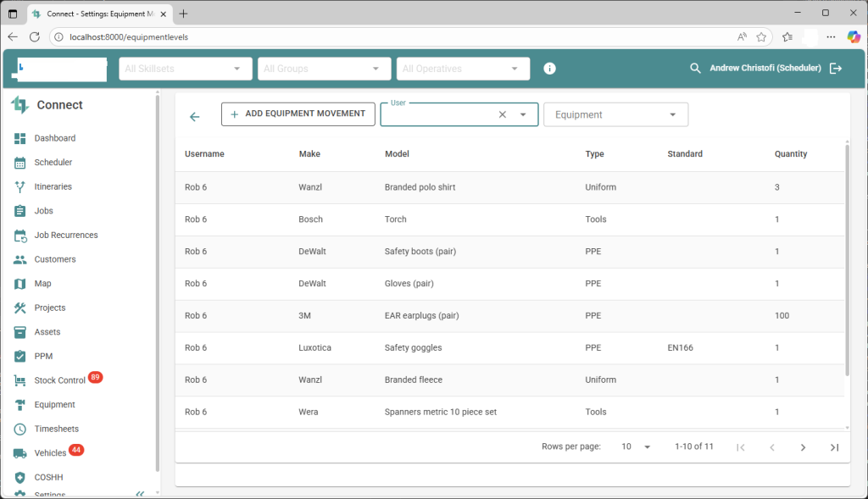Click the Quantity column header

(x=791, y=154)
